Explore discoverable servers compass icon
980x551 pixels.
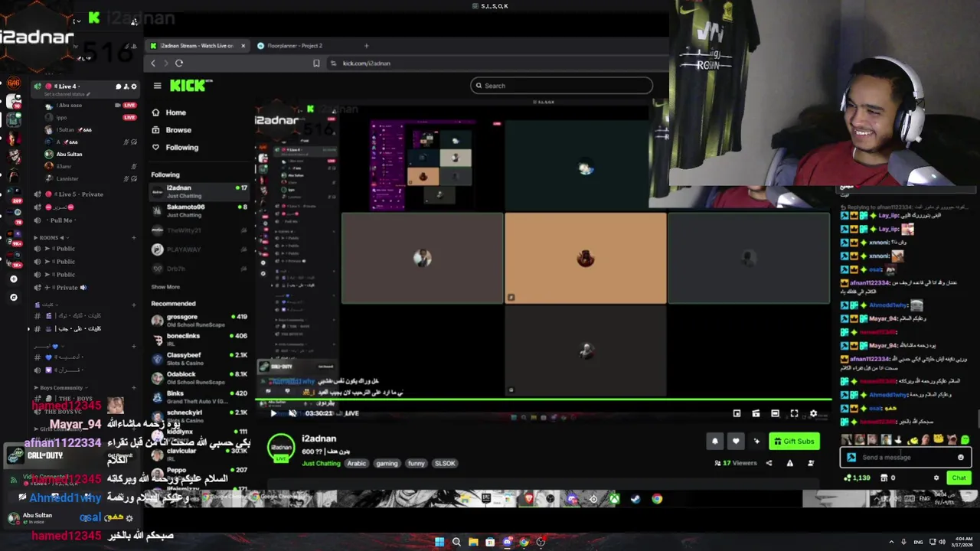click(13, 297)
